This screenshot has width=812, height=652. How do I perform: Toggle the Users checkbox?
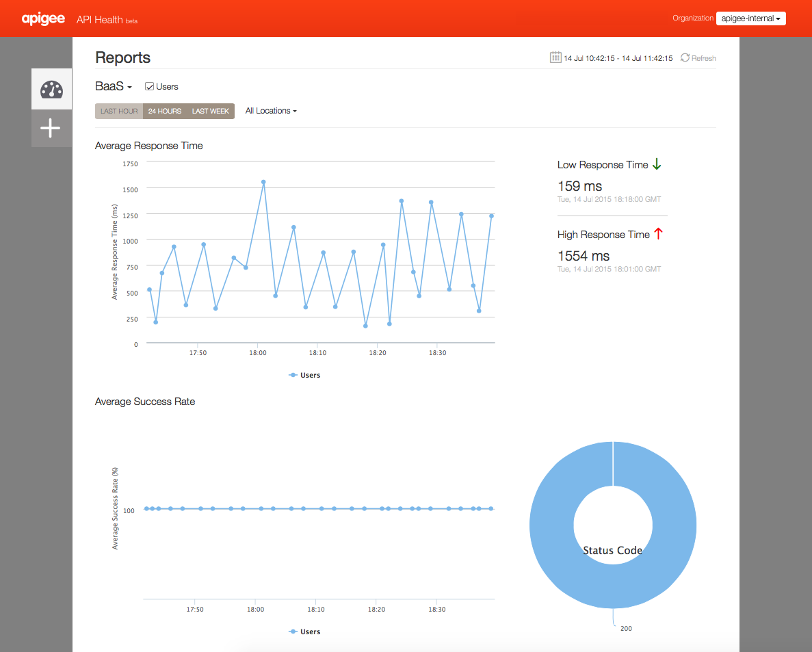(149, 86)
